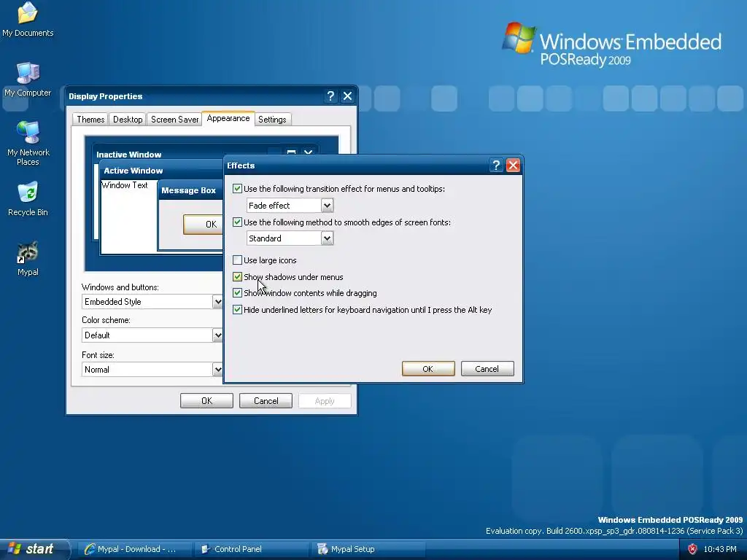Click the preview Message Box OK button

coord(204,225)
